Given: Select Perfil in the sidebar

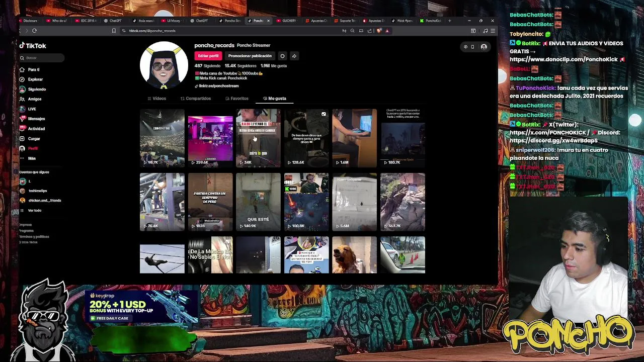Looking at the screenshot, I should pos(29,148).
